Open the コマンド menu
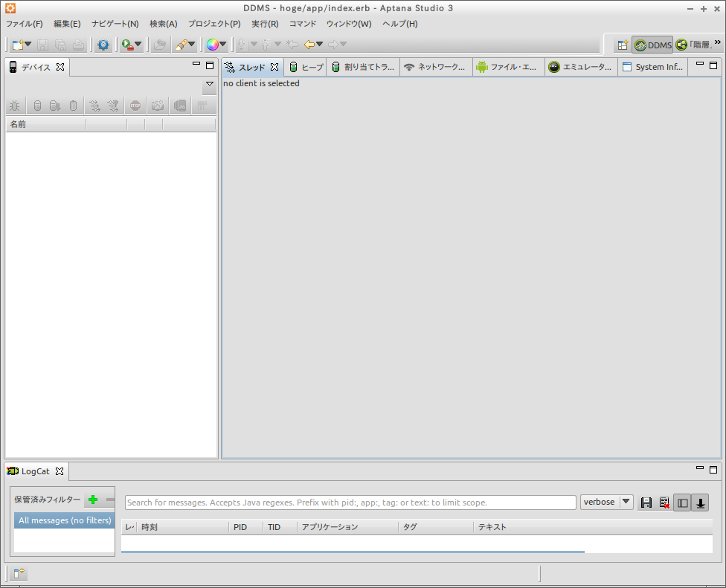Viewport: 726px width, 588px height. 303,24
